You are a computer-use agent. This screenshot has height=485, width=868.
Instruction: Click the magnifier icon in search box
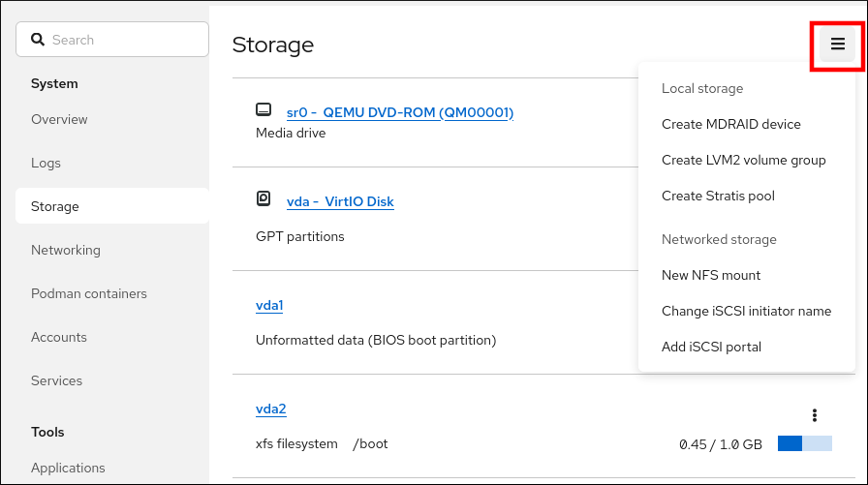coord(38,40)
